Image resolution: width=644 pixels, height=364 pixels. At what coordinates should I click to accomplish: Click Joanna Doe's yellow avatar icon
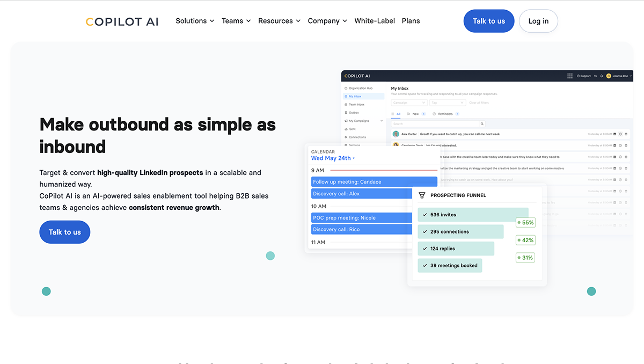[x=609, y=76]
